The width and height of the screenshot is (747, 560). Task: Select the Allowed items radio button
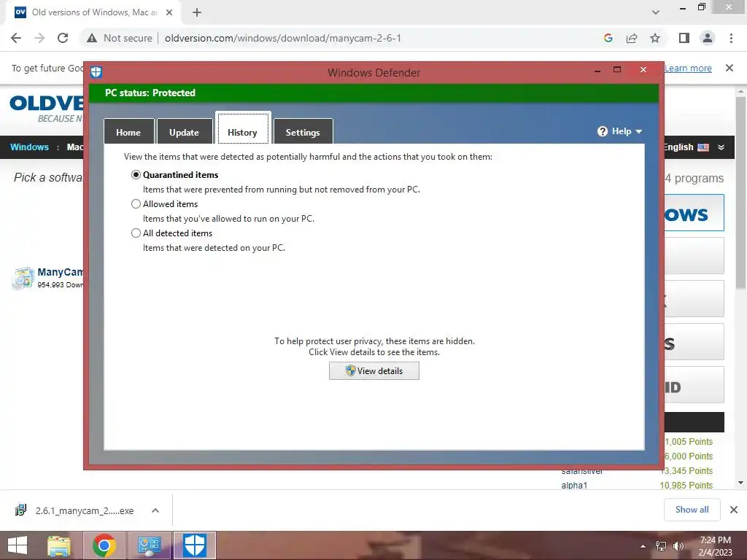(x=136, y=204)
